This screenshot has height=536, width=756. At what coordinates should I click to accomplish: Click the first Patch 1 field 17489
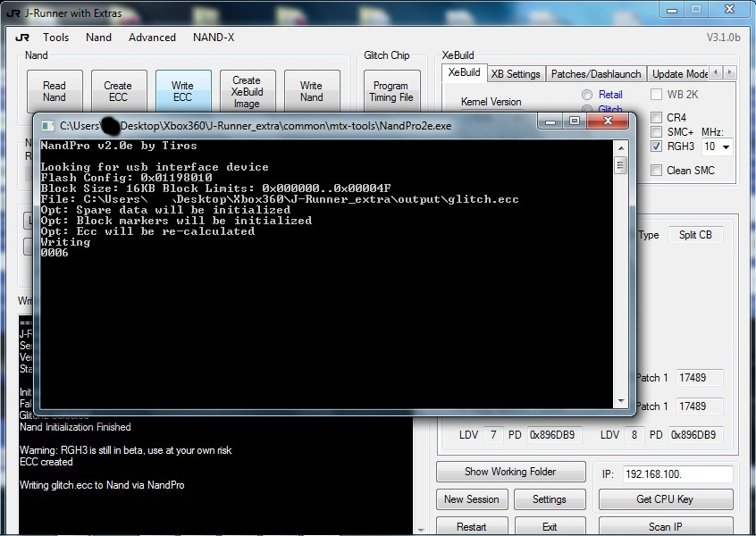(700, 378)
